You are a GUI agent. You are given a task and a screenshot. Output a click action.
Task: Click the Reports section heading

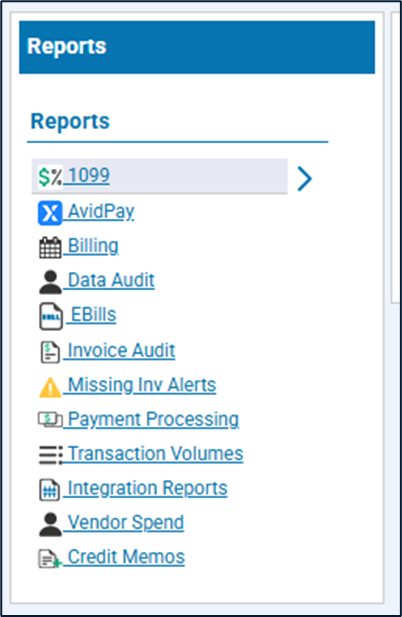pos(70,121)
